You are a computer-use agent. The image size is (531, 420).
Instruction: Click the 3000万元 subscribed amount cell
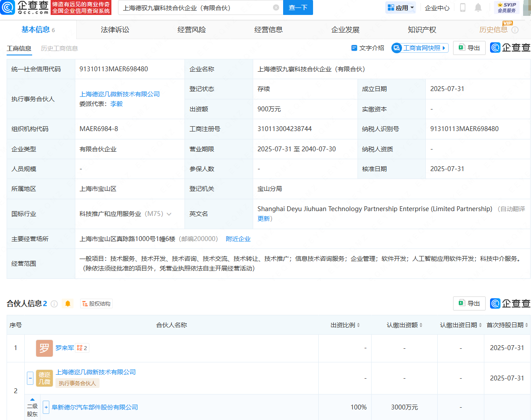(404, 407)
